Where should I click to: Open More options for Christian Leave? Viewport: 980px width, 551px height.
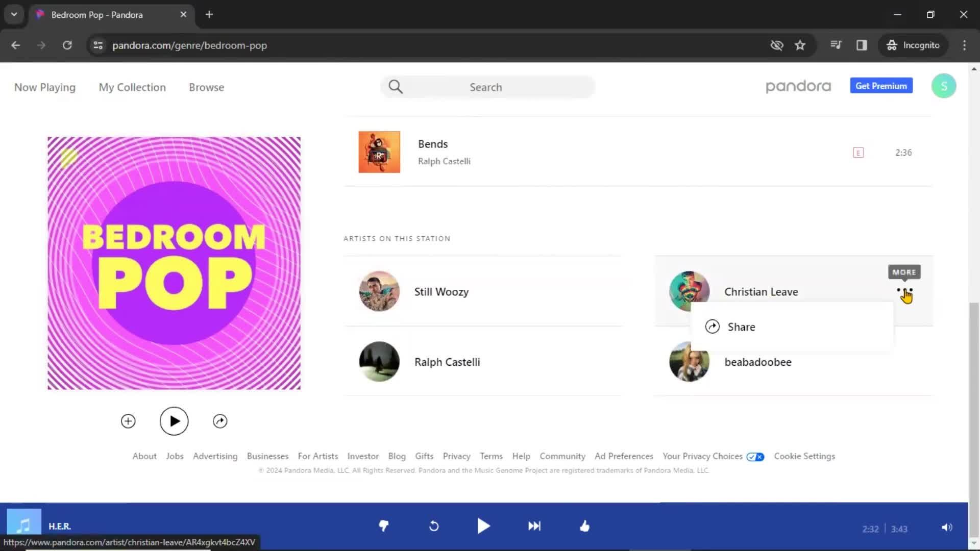point(904,291)
